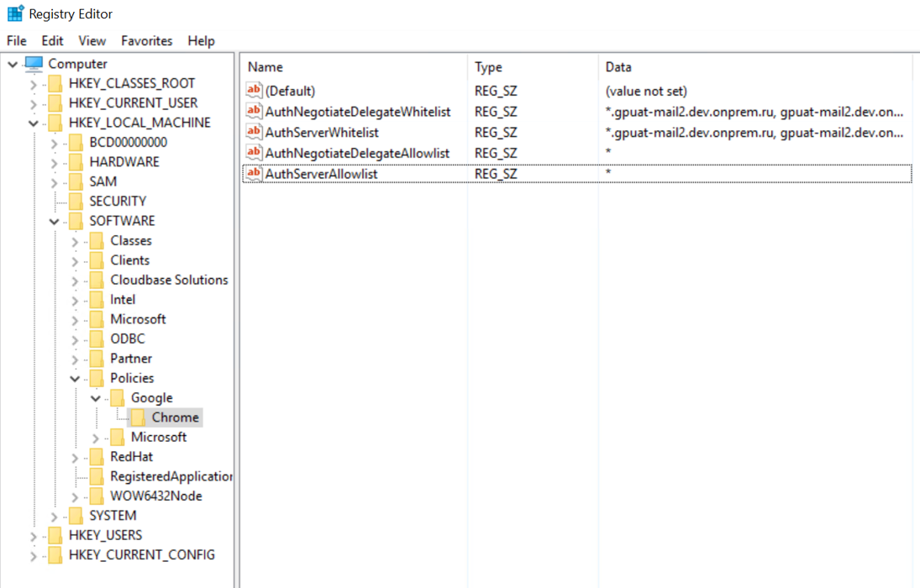Select the SECURITY key in tree
This screenshot has height=588, width=920.
118,201
